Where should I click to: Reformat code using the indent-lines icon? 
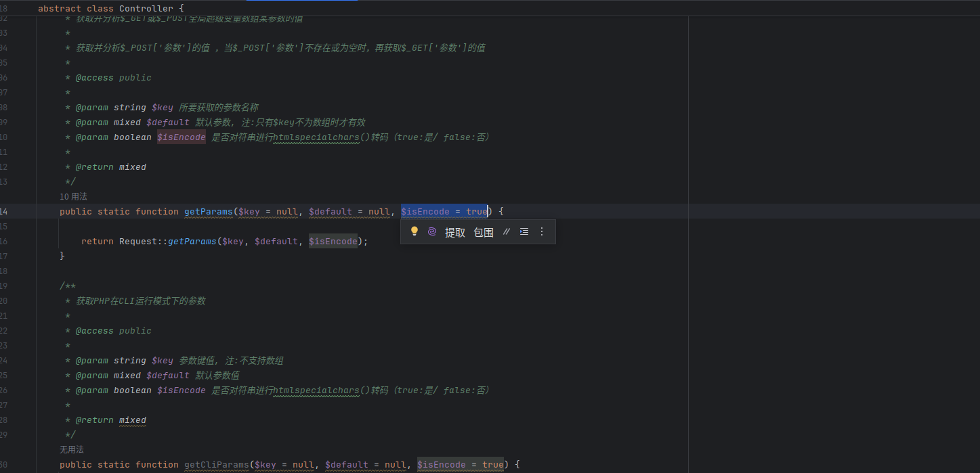(x=524, y=231)
